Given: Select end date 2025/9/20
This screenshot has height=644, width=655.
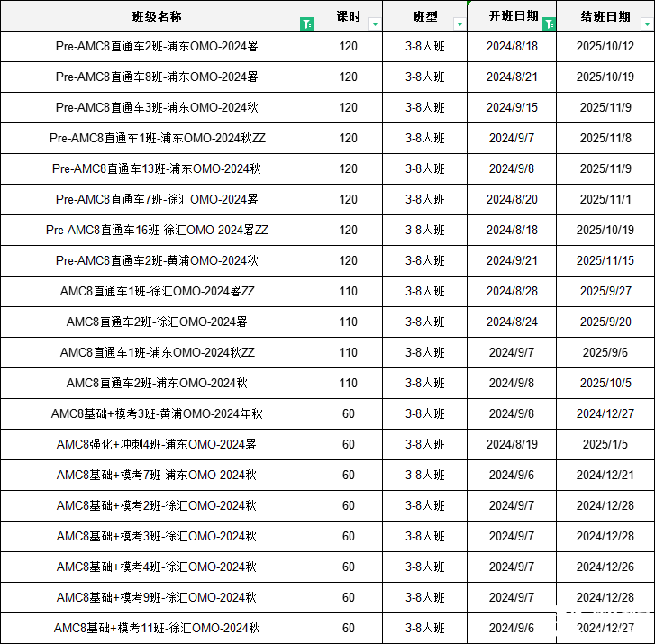Looking at the screenshot, I should click(605, 322).
